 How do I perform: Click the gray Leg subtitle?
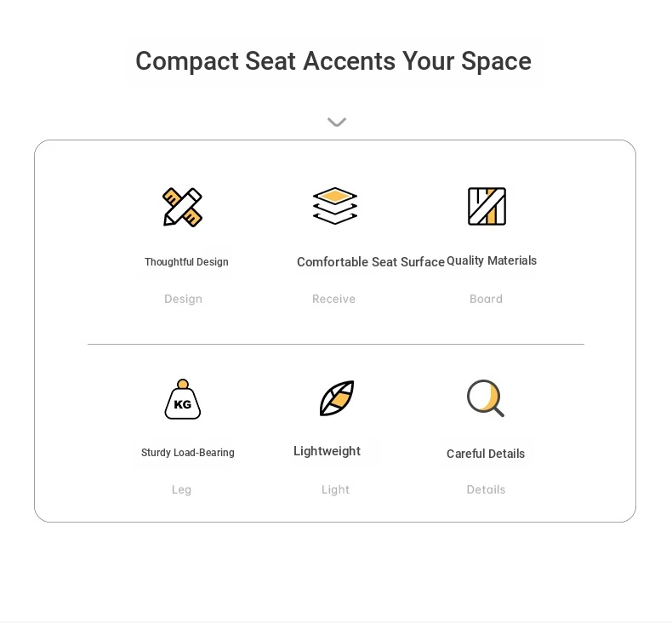click(x=181, y=490)
